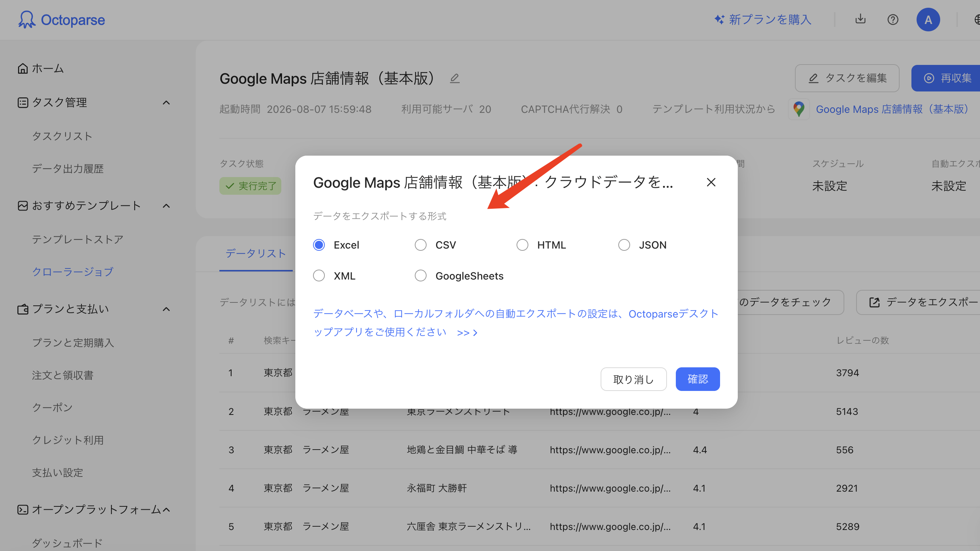980x551 pixels.
Task: Click the おすすめテンプレート image icon
Action: 23,205
